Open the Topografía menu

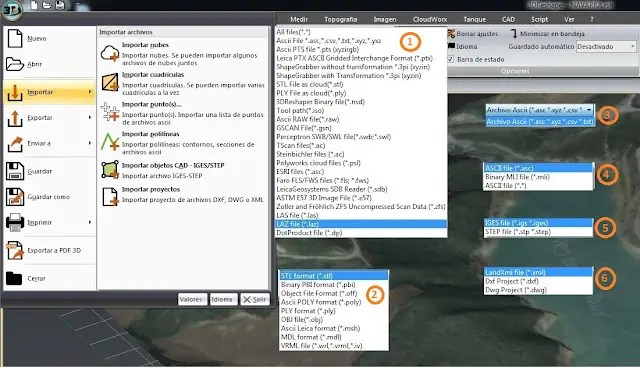(x=340, y=19)
